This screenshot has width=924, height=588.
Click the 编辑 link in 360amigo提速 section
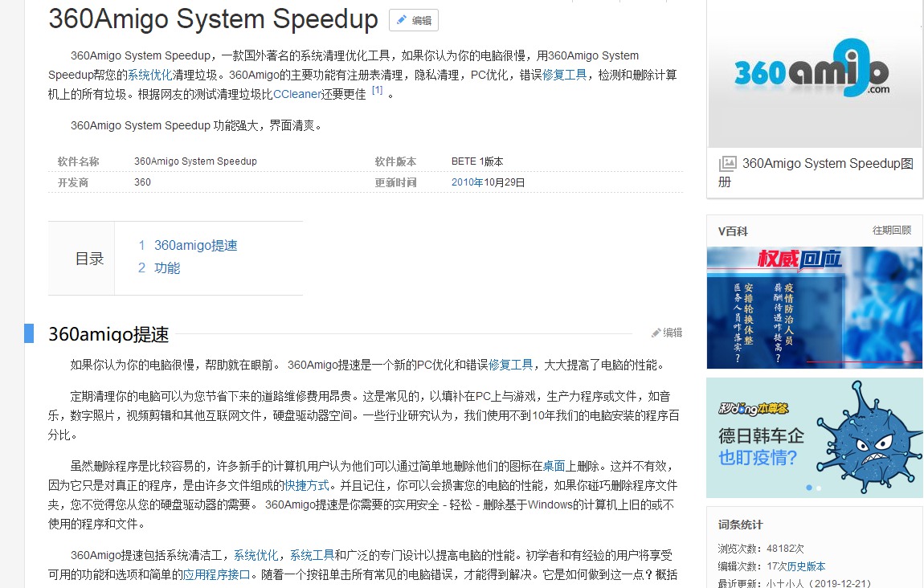(x=667, y=333)
